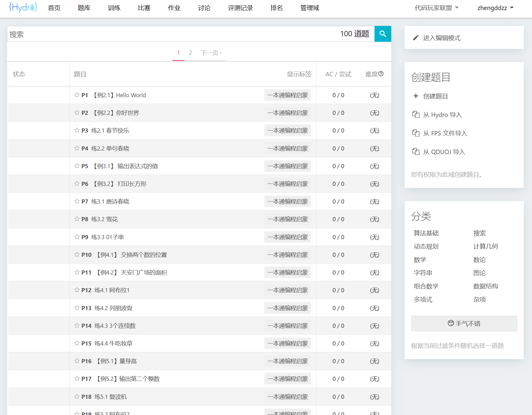Open problem P7 练3.1 唐诗春晓
Screen dimensions: 532x415
110,201
